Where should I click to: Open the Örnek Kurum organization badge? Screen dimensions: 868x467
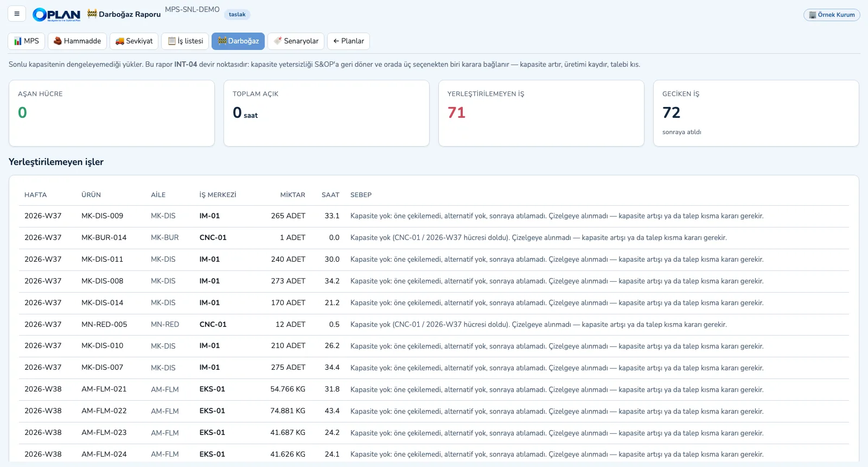coord(832,15)
